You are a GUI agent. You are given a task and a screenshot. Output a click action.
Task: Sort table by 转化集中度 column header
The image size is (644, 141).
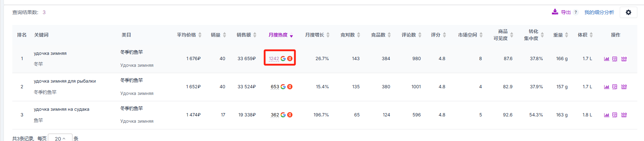[533, 35]
